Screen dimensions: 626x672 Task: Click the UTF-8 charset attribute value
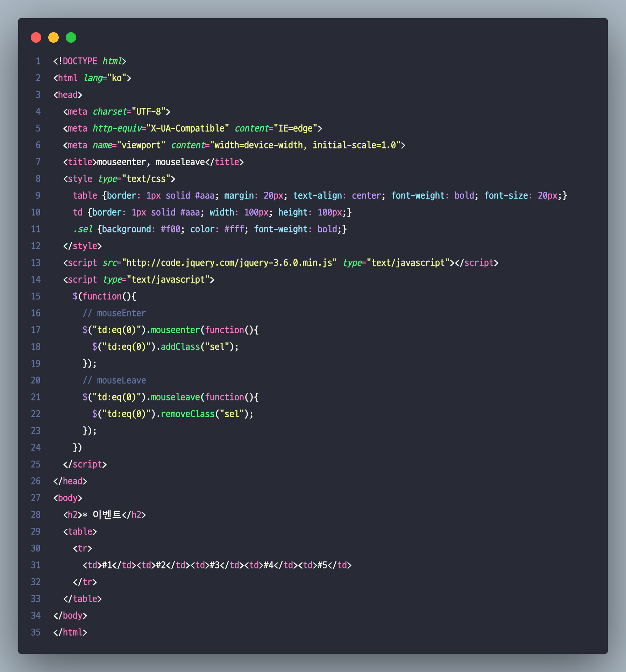click(x=148, y=111)
